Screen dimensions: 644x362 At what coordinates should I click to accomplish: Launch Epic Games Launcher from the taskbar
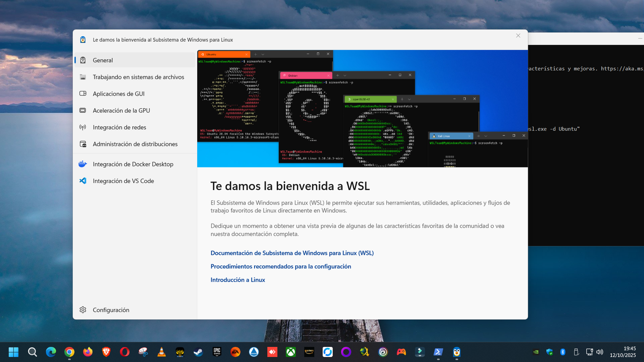(x=217, y=352)
